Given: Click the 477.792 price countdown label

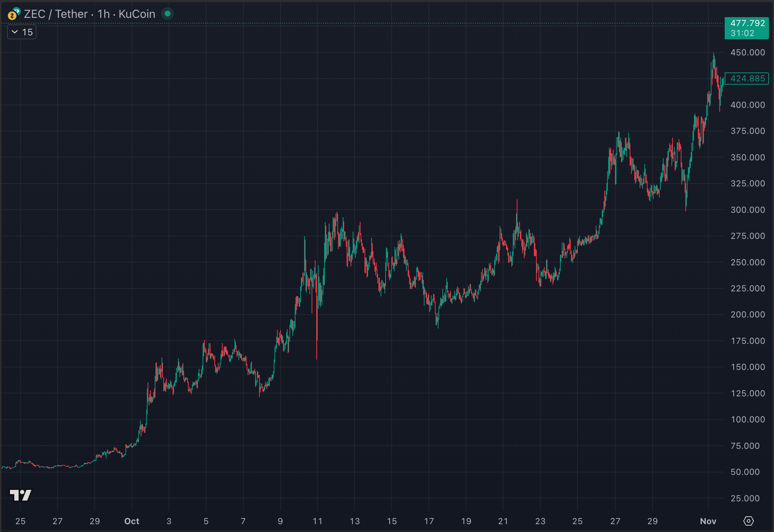Looking at the screenshot, I should click(747, 28).
